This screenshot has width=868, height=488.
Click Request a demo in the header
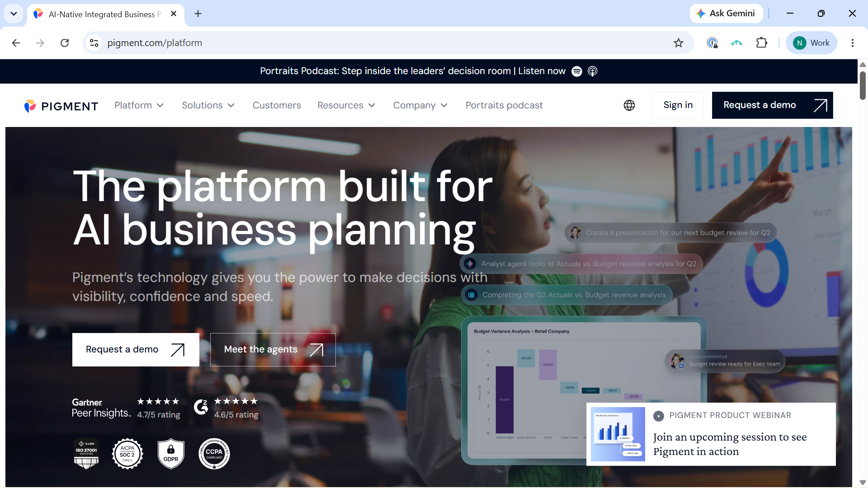pos(773,105)
